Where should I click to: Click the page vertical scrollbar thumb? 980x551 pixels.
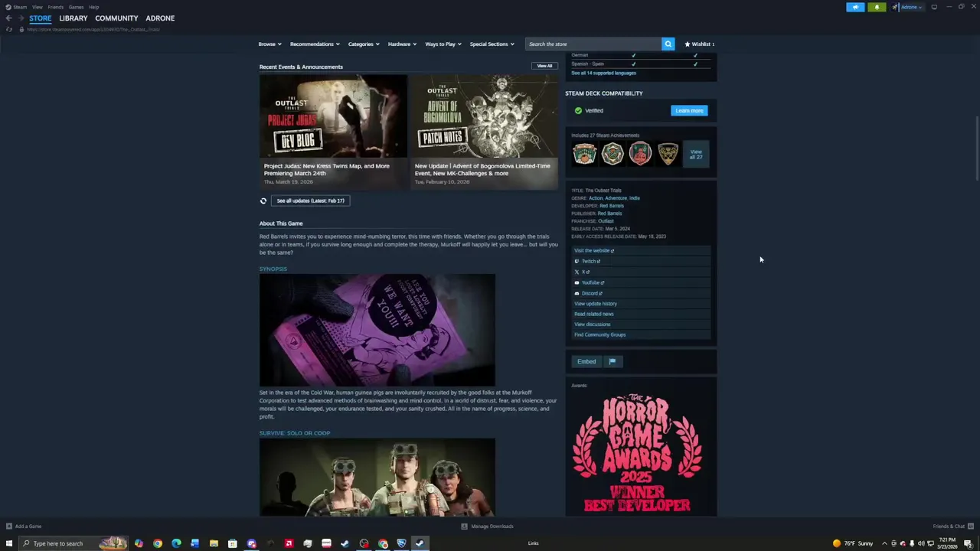(x=977, y=149)
